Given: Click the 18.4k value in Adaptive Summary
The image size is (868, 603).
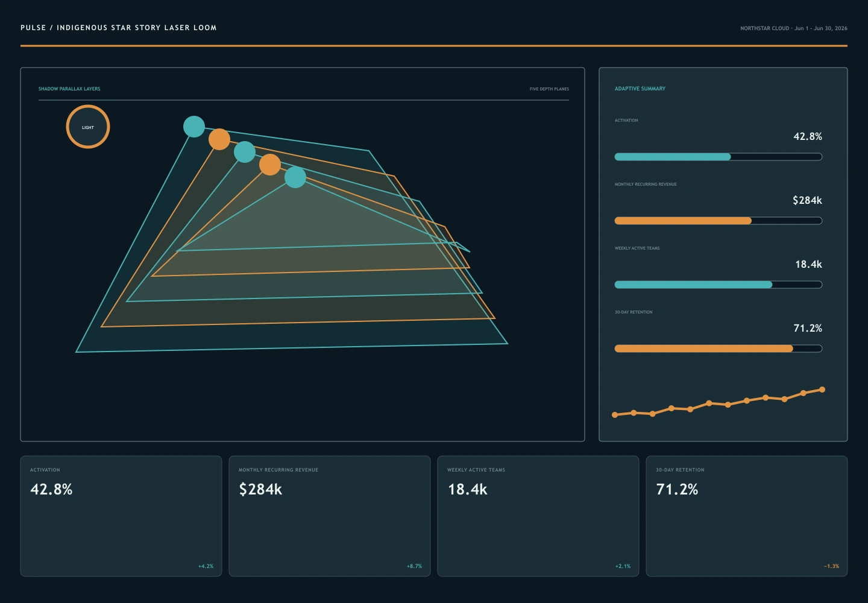Looking at the screenshot, I should 808,264.
